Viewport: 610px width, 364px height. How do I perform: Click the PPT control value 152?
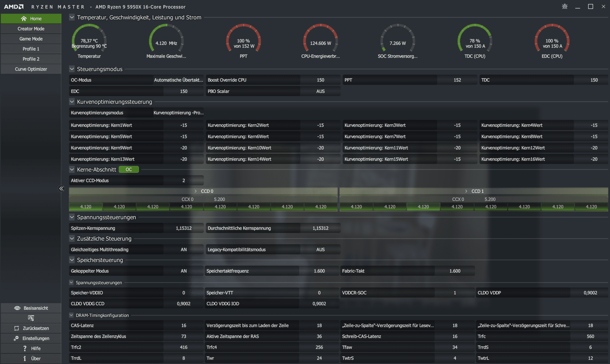coord(457,80)
